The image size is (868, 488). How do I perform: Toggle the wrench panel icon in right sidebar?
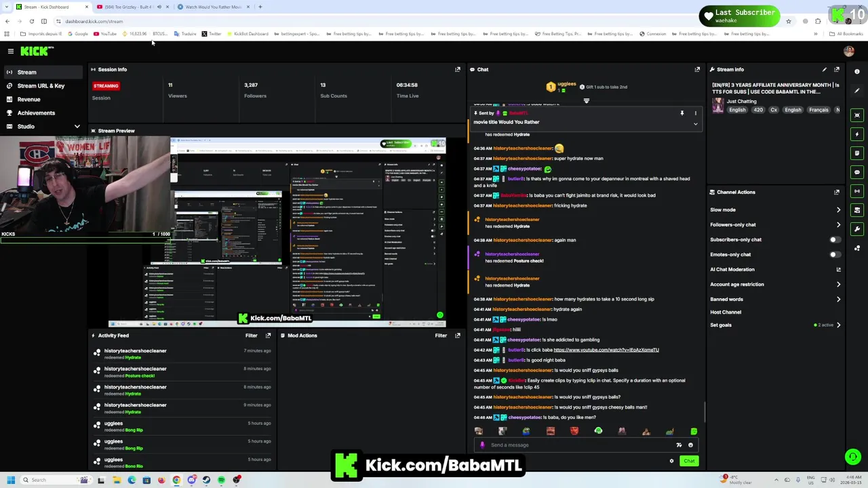click(857, 229)
